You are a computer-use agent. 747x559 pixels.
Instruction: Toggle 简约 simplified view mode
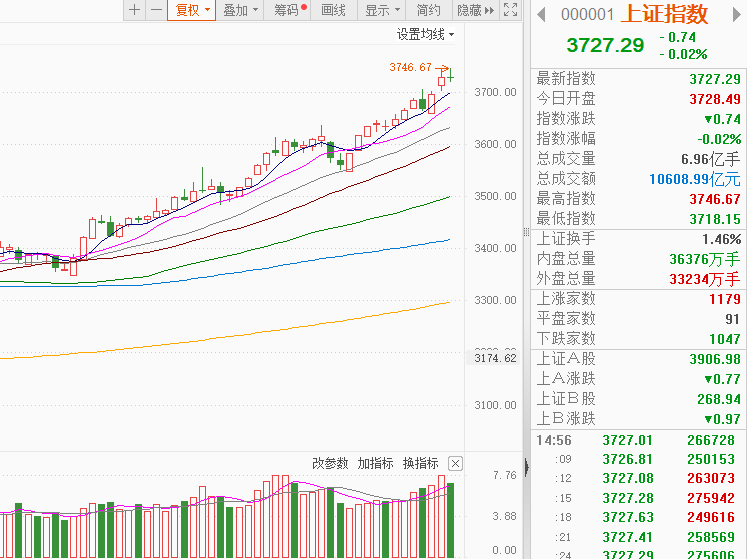tap(428, 10)
